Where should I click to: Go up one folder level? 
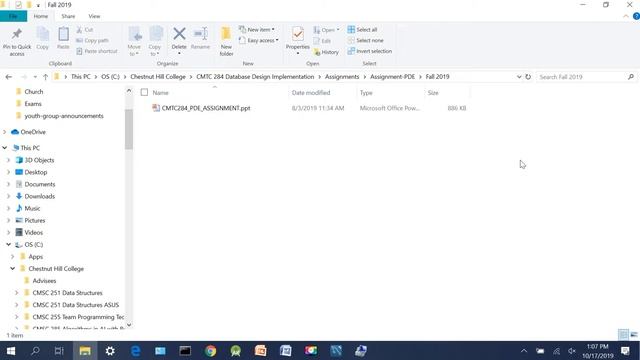pyautogui.click(x=45, y=77)
